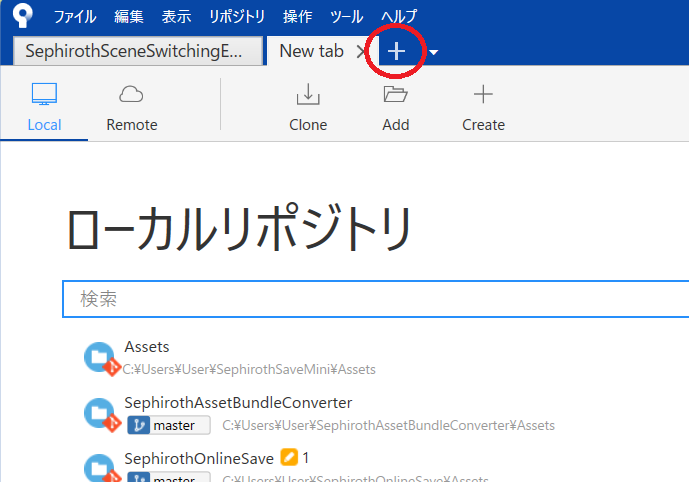
Task: Focus the 検索 search field
Action: click(x=376, y=299)
